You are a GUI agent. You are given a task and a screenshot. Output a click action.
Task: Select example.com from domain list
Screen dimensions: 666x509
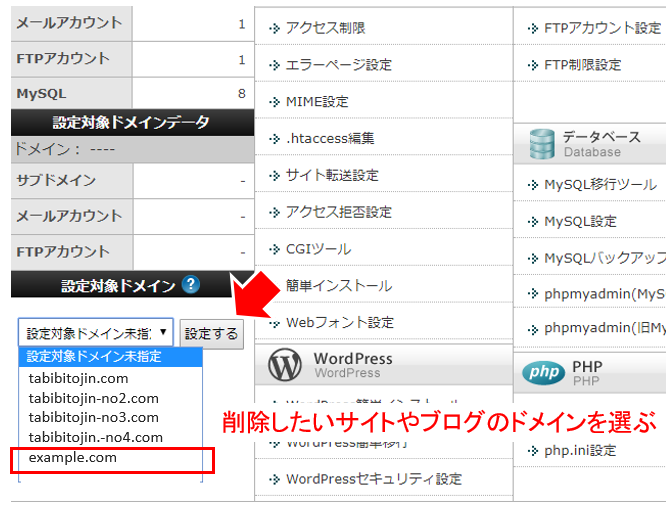[x=73, y=457]
